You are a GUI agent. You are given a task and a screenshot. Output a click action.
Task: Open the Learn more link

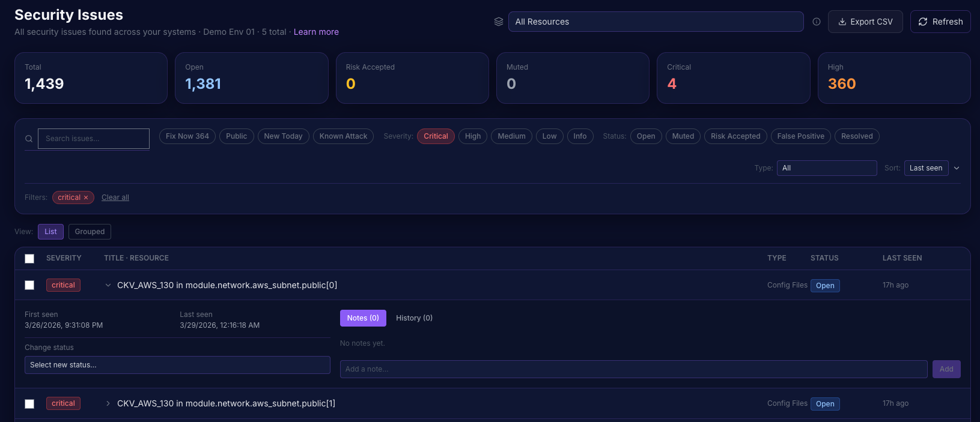[316, 32]
